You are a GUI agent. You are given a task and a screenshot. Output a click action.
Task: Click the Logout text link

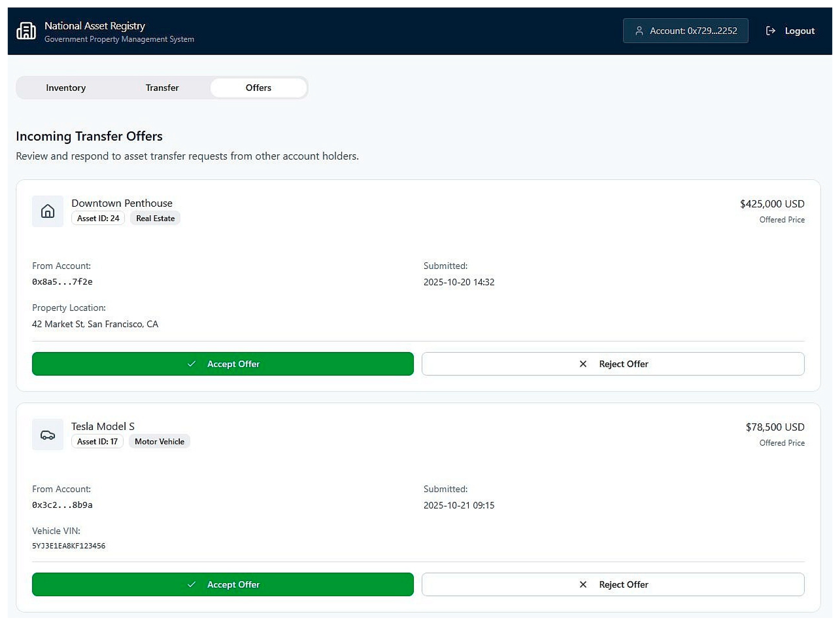799,31
